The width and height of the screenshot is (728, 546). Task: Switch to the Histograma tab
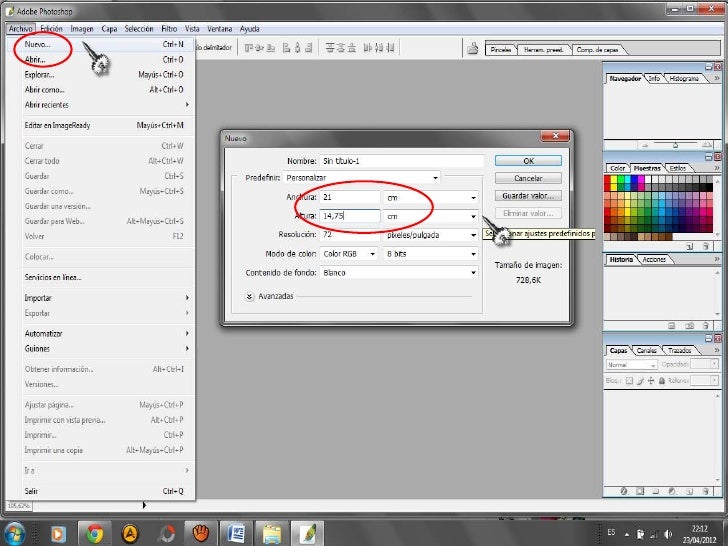(x=684, y=78)
